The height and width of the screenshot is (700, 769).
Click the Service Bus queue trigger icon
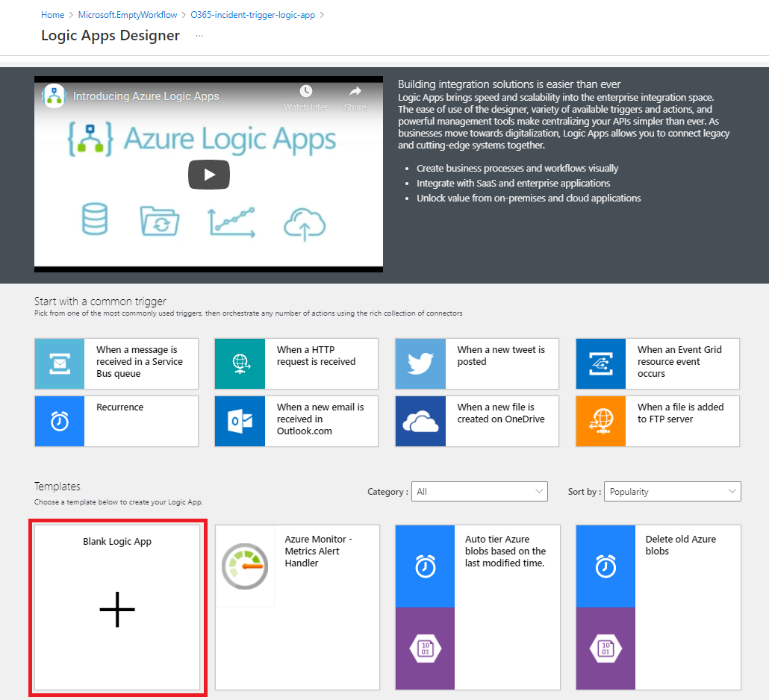tap(60, 363)
